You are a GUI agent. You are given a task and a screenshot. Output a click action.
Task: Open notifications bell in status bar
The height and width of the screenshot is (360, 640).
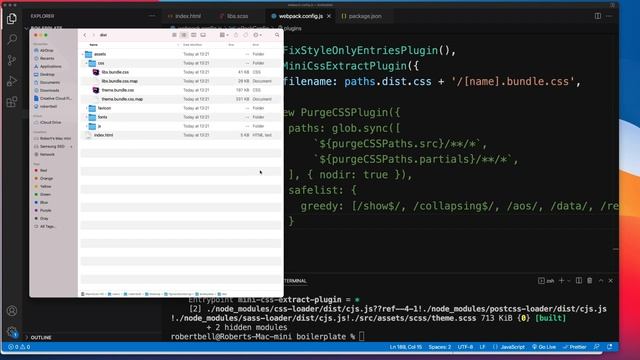[610, 347]
